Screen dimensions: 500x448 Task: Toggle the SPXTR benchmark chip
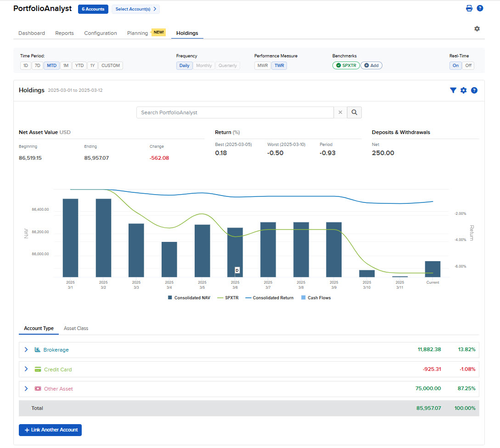tap(346, 65)
